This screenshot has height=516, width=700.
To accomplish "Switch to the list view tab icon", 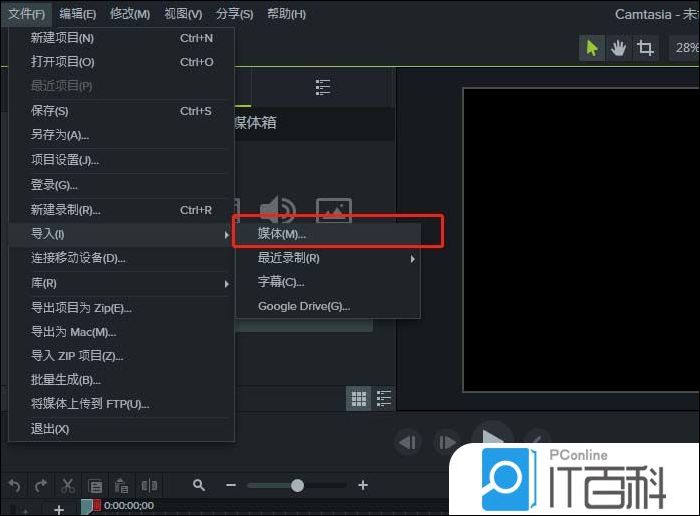I will [323, 87].
